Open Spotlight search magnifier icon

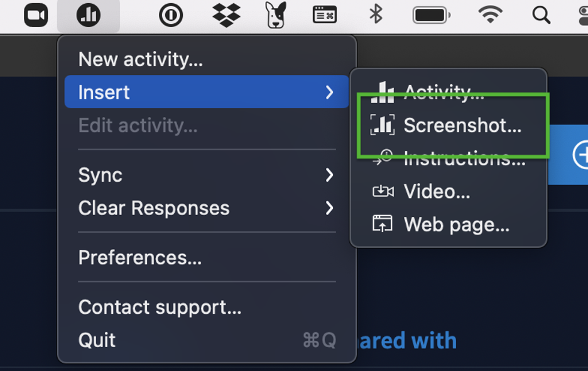pos(541,15)
